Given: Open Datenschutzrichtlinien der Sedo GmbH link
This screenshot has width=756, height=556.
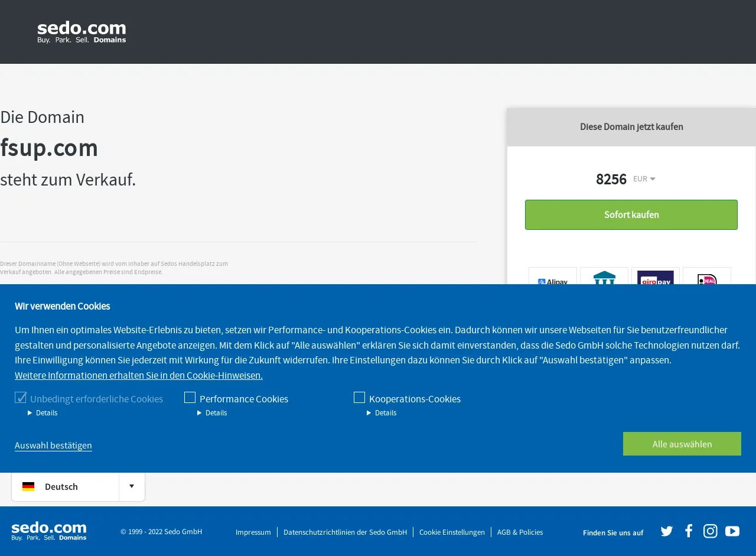Looking at the screenshot, I should (345, 532).
